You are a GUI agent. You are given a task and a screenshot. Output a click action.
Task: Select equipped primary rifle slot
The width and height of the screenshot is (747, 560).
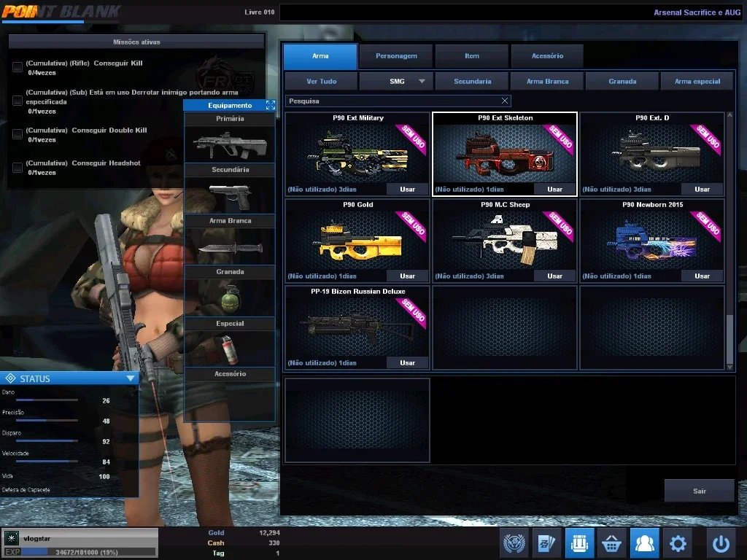[230, 144]
